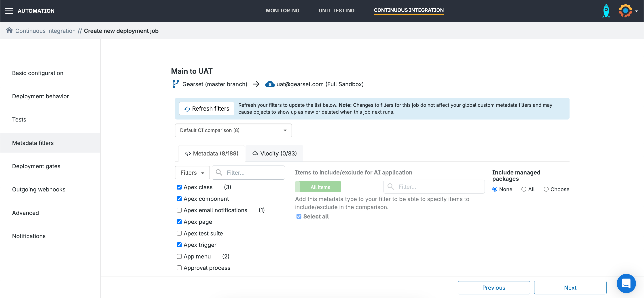Uncheck the Apex class checkbox
The image size is (644, 298).
pyautogui.click(x=179, y=187)
